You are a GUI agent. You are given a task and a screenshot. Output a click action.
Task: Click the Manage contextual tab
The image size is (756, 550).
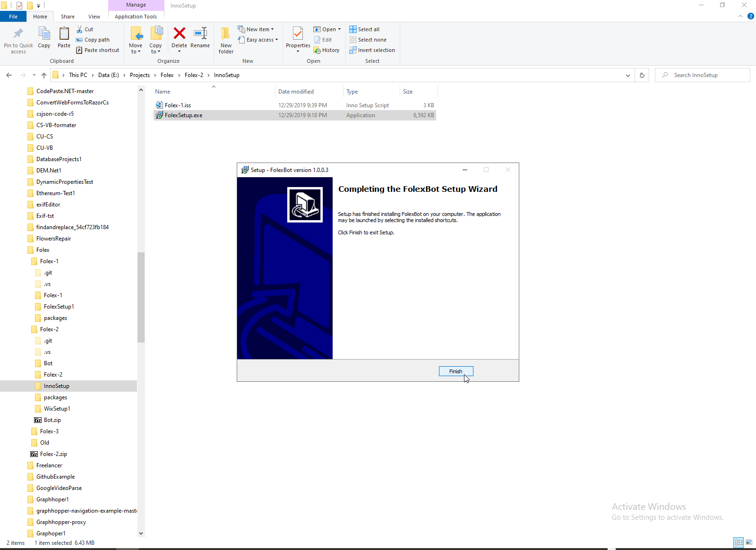[136, 5]
